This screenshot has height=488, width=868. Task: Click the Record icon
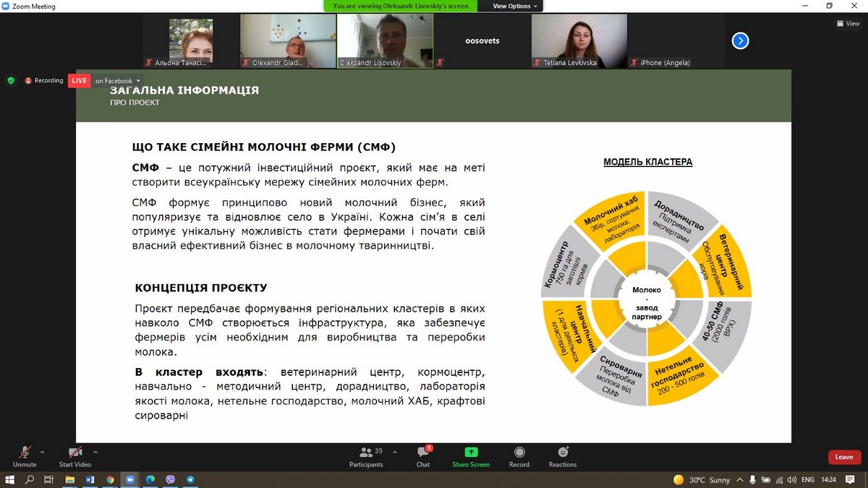(519, 453)
